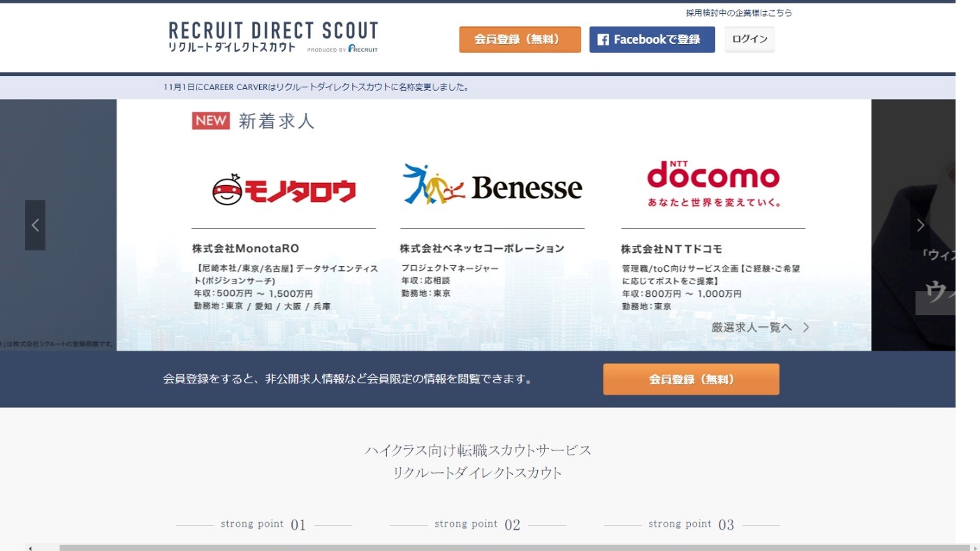Click the データサイエンティスト position description text

286,274
